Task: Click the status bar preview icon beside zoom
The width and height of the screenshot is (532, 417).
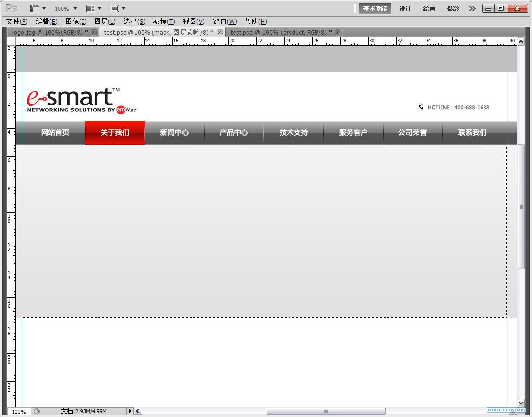Action: 36,411
